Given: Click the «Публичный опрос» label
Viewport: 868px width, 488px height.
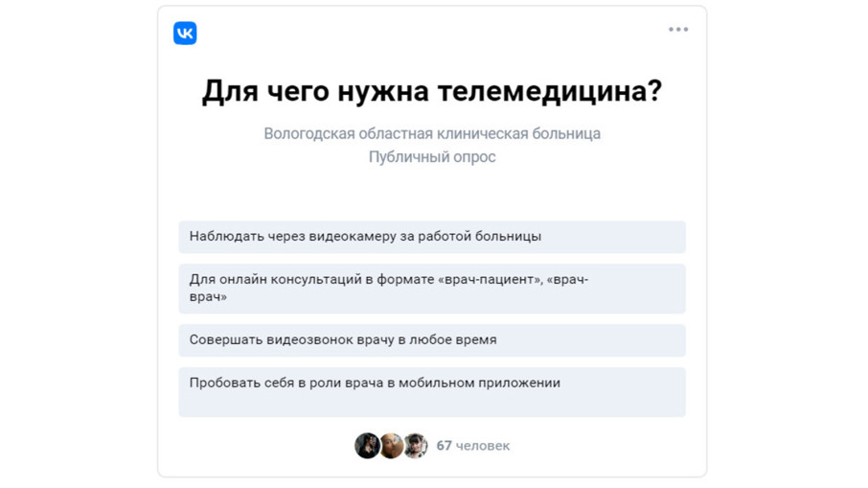Looking at the screenshot, I should [x=432, y=157].
